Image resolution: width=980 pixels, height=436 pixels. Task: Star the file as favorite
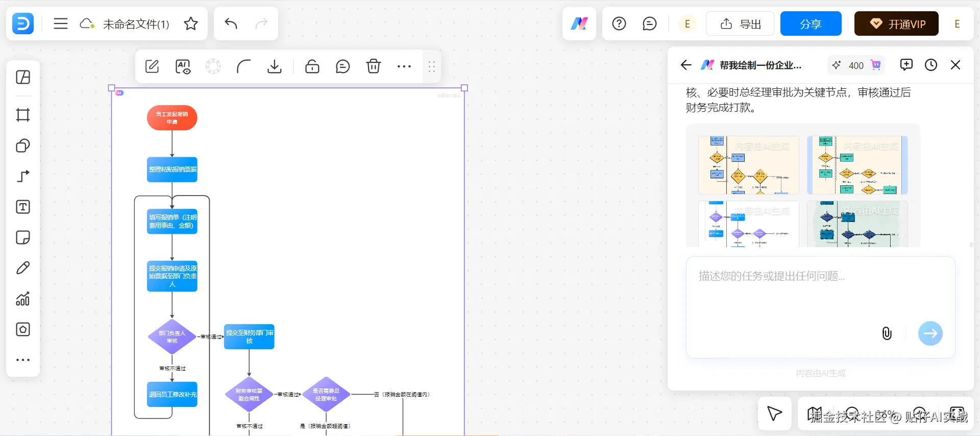coord(191,23)
